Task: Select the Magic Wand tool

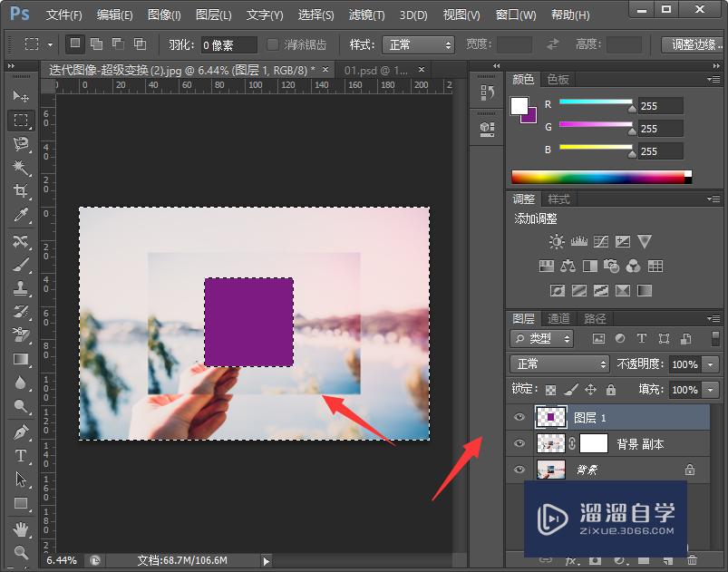Action: point(21,167)
